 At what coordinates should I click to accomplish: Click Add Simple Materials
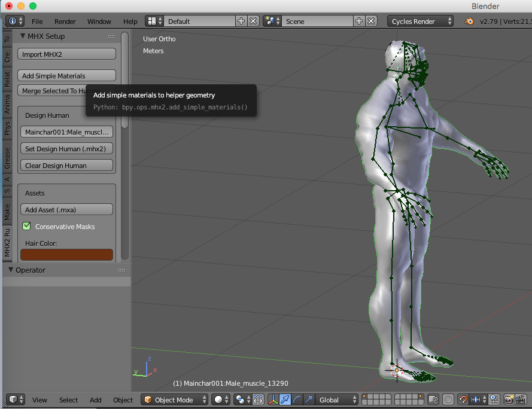click(x=66, y=75)
